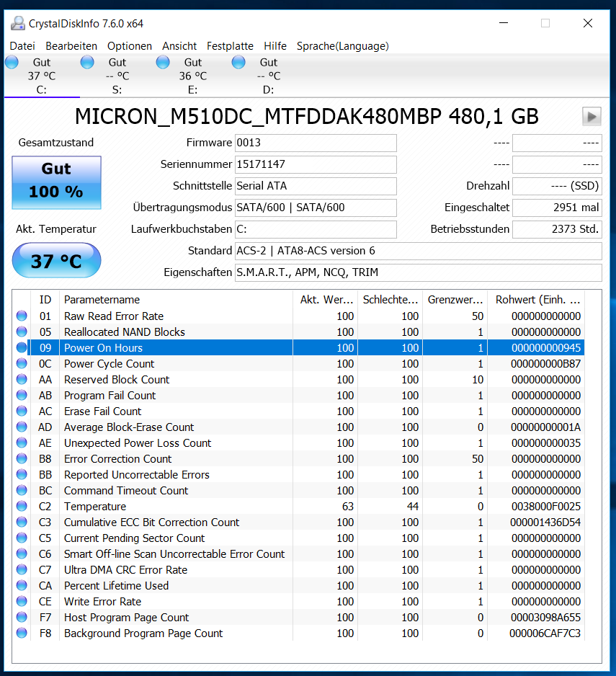Open the Ansicht menu
Image resolution: width=616 pixels, height=676 pixels.
point(179,46)
